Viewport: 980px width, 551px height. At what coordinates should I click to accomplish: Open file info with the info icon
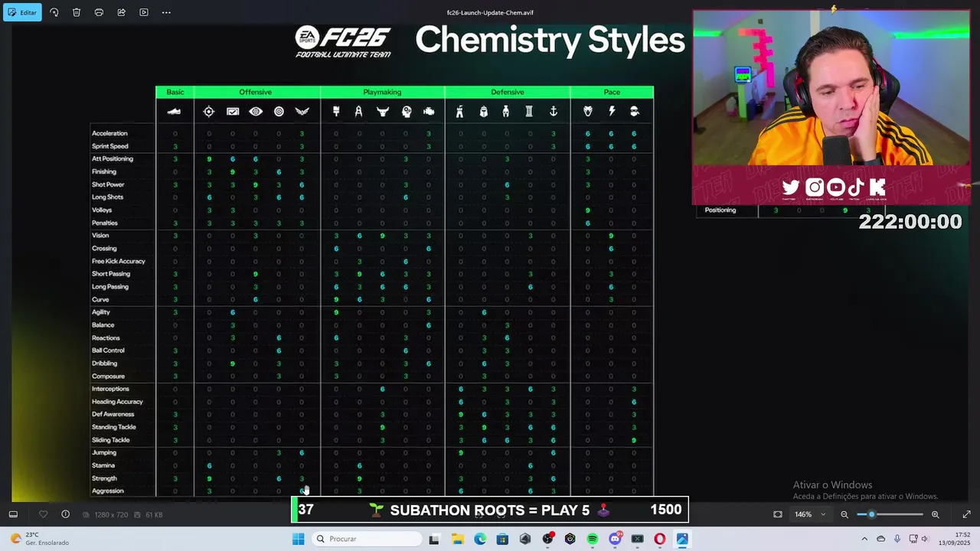(x=65, y=514)
